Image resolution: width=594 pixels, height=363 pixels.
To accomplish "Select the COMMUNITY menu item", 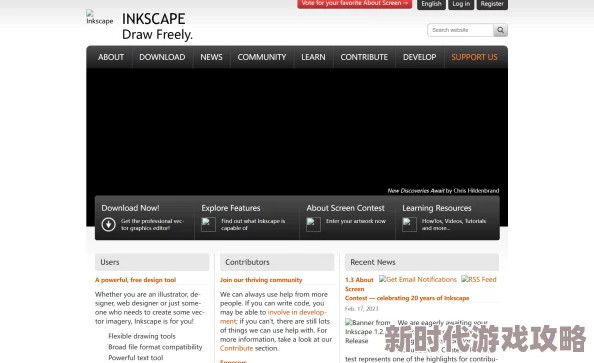I will coord(262,57).
